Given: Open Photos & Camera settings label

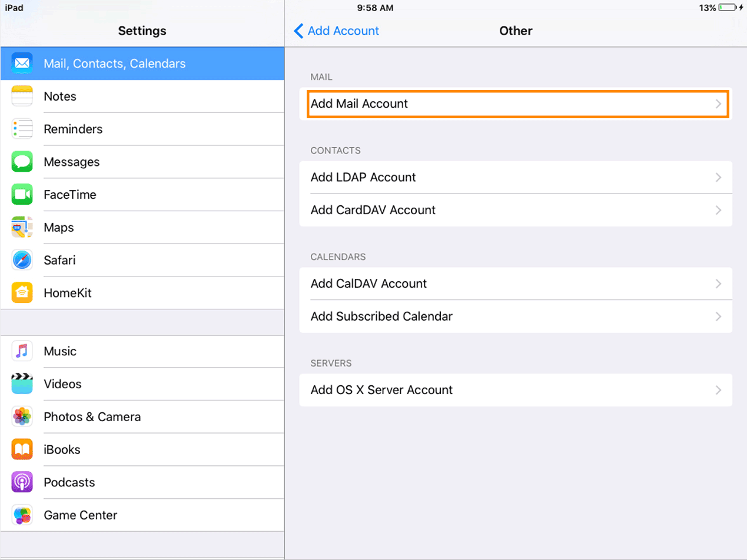Looking at the screenshot, I should click(92, 416).
